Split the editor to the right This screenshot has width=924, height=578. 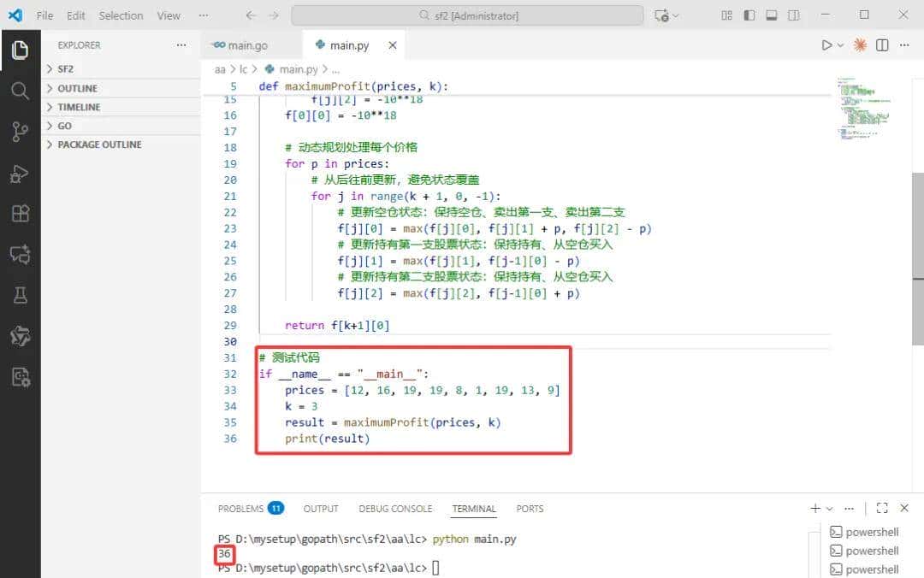(882, 45)
